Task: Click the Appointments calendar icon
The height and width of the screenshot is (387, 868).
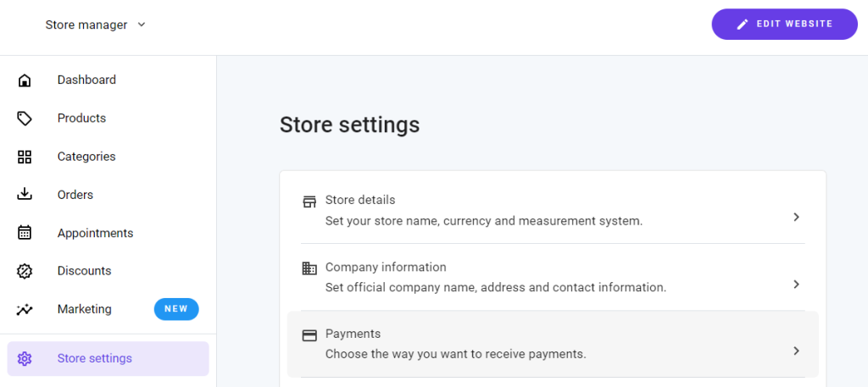Action: pos(25,233)
